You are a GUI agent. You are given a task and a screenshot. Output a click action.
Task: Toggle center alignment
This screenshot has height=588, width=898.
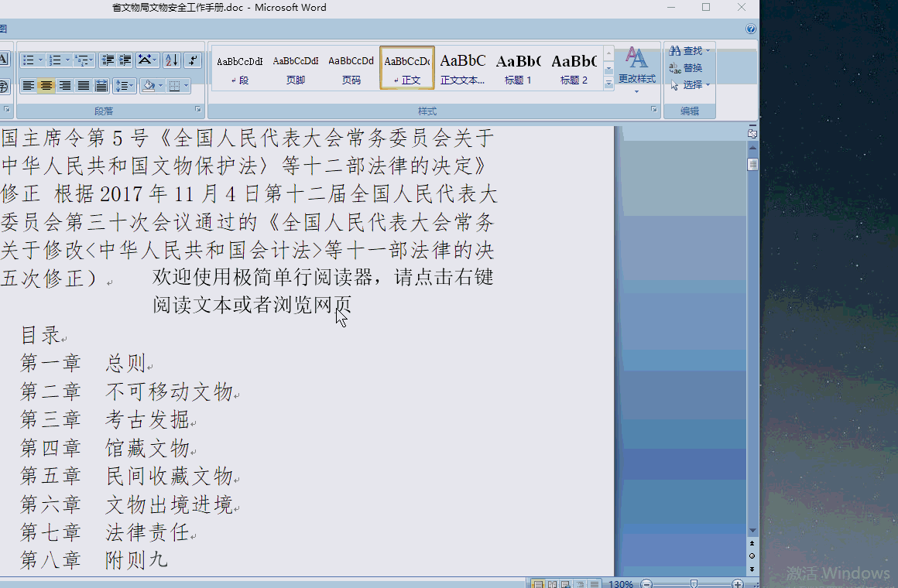pos(46,86)
